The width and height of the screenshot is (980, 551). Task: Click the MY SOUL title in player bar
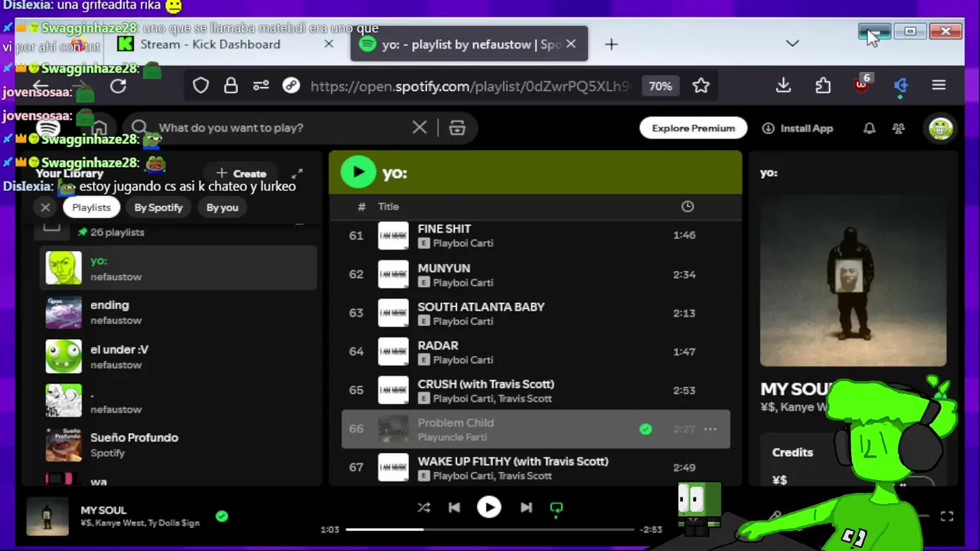[x=103, y=510]
